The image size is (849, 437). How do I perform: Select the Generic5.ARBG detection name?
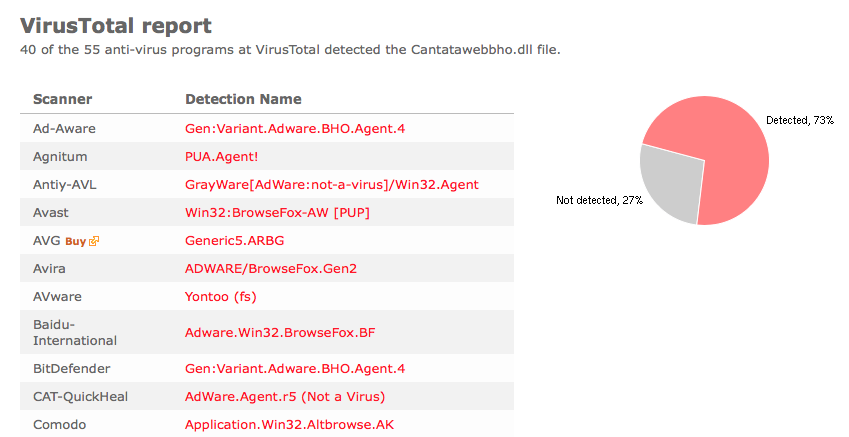click(x=234, y=240)
